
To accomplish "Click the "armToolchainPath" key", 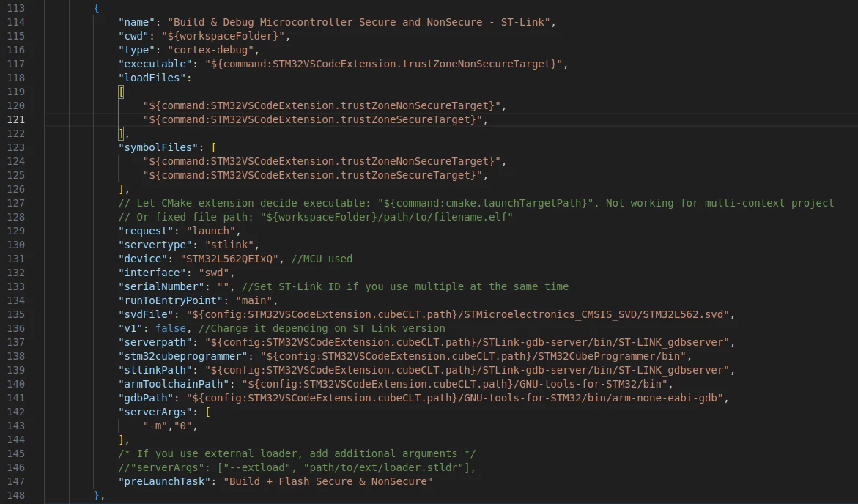I will tap(174, 384).
